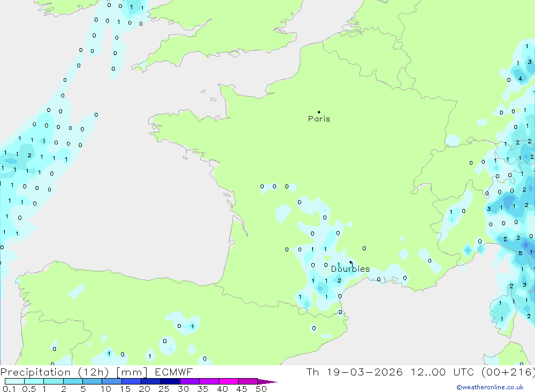The height and width of the screenshot is (392, 535).
Task: Select the 15–20 mm legend swatch
Action: pos(132,381)
